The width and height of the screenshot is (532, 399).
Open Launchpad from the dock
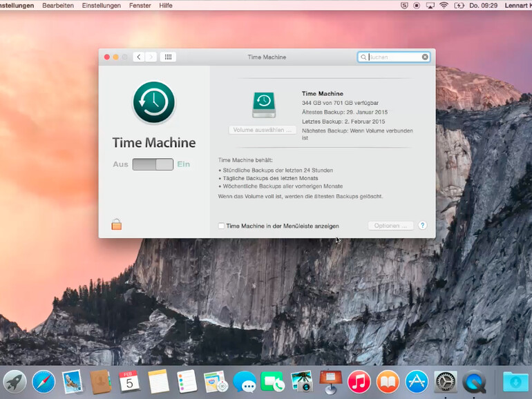[15, 382]
